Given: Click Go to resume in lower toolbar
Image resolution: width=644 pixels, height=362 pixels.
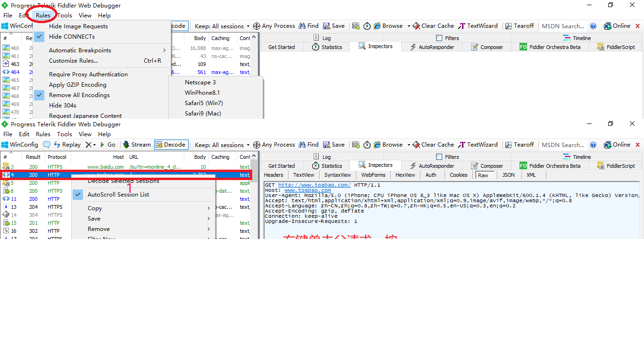Looking at the screenshot, I should click(x=107, y=145).
